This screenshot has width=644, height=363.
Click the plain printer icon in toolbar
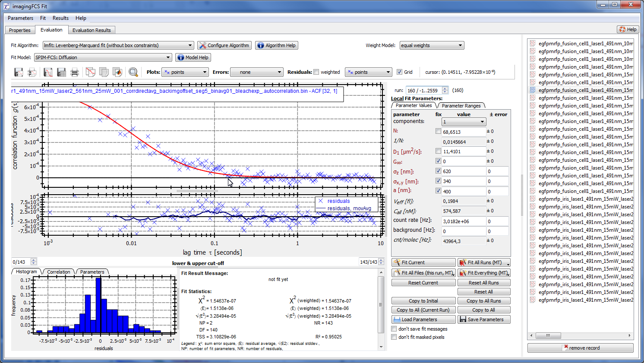[75, 72]
